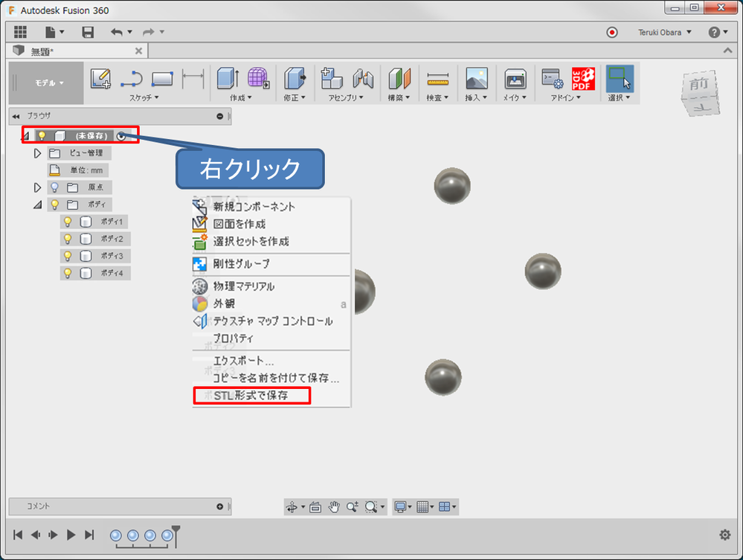
Task: Click the Look At view icon
Action: coord(315,507)
